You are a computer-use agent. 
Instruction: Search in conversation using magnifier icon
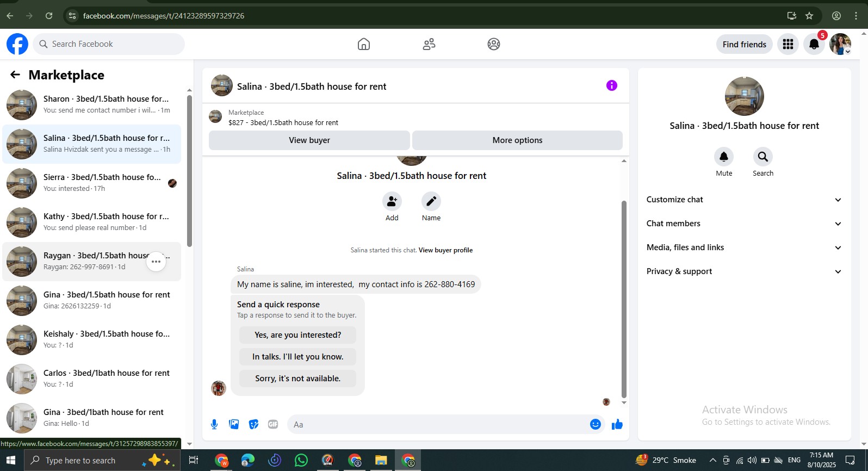(763, 157)
